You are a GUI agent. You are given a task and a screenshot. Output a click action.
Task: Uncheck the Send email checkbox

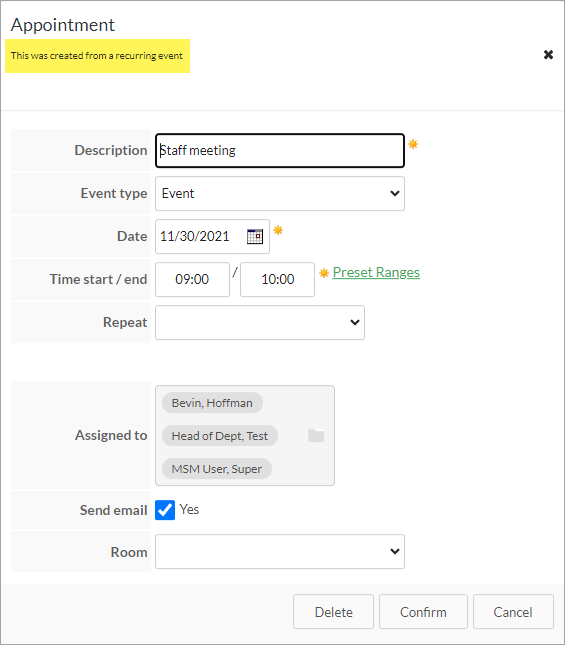tap(165, 510)
